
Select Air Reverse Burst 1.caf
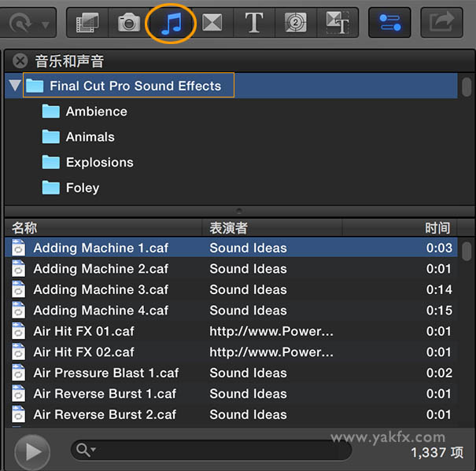point(231,394)
